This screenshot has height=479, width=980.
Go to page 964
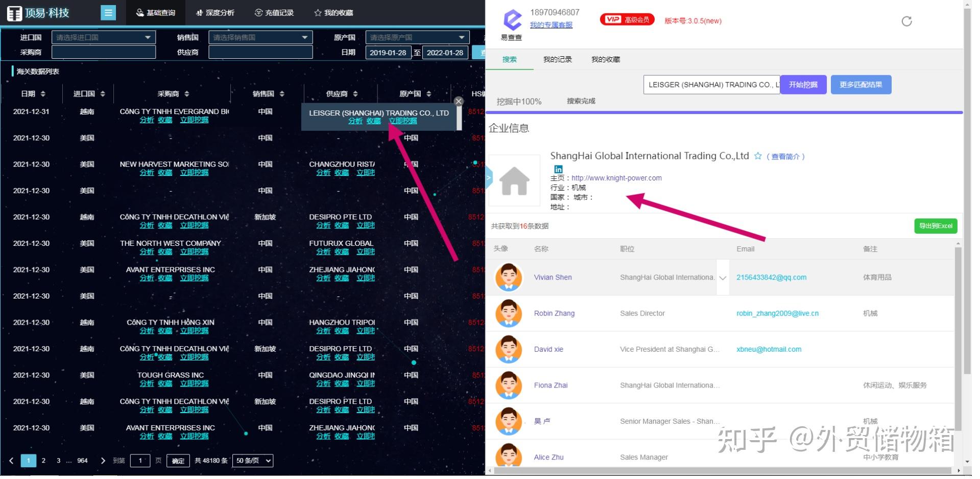82,461
